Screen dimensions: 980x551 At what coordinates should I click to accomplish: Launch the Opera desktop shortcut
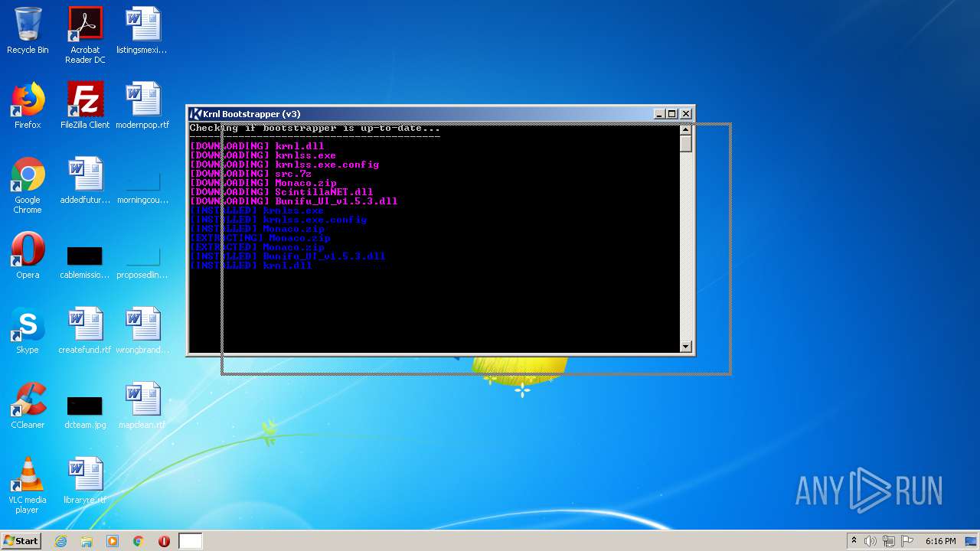click(x=28, y=256)
